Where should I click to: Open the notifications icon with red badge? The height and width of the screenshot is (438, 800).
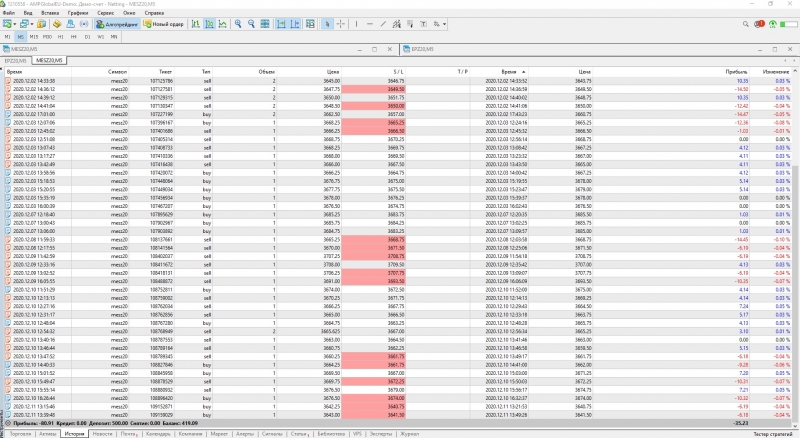point(759,24)
